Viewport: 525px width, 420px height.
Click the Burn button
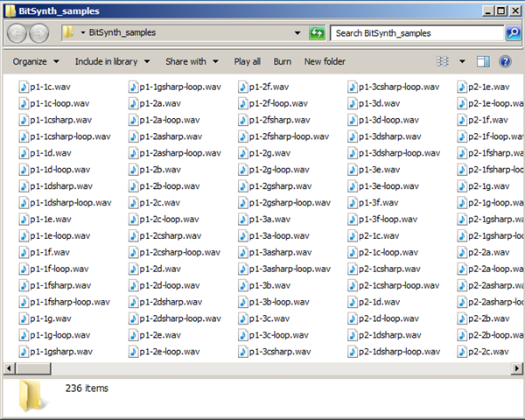(283, 61)
